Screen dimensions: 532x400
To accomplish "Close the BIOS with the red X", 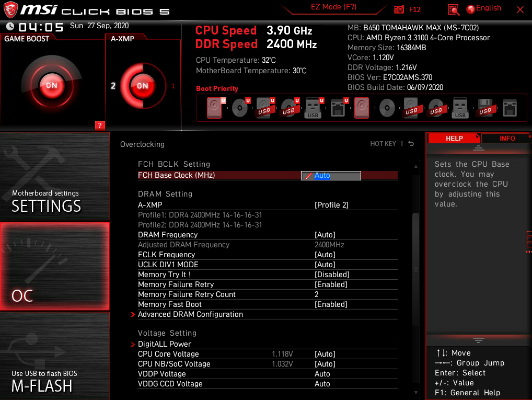I will click(x=520, y=9).
